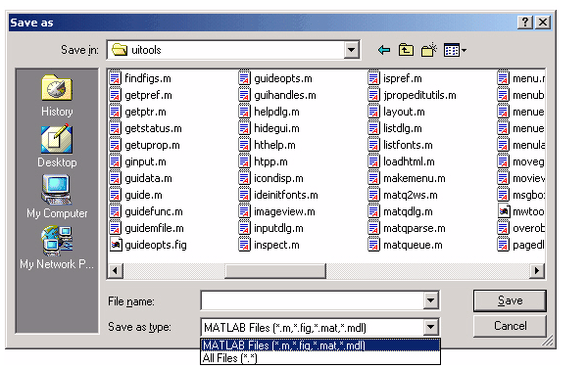
Task: Click inside the File name text field
Action: (x=313, y=300)
